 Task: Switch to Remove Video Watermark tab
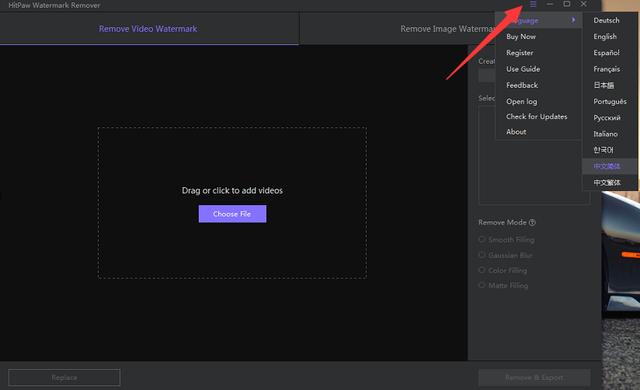[x=148, y=29]
